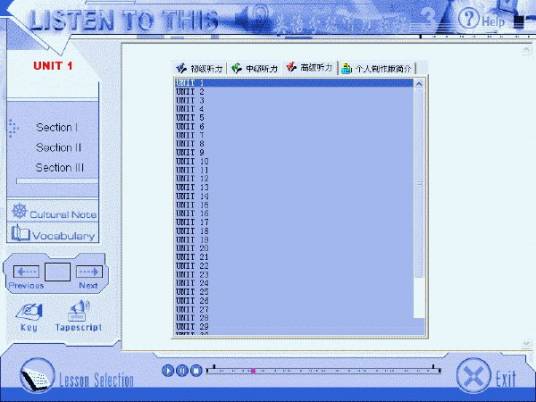Image resolution: width=536 pixels, height=402 pixels.
Task: Click the unit list scroll up arrow
Action: 419,84
